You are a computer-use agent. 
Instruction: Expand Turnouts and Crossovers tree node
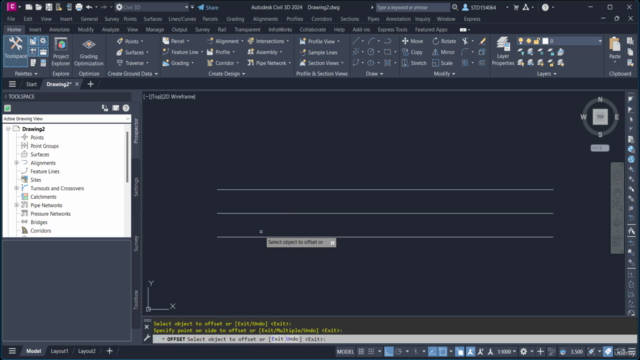[17, 188]
